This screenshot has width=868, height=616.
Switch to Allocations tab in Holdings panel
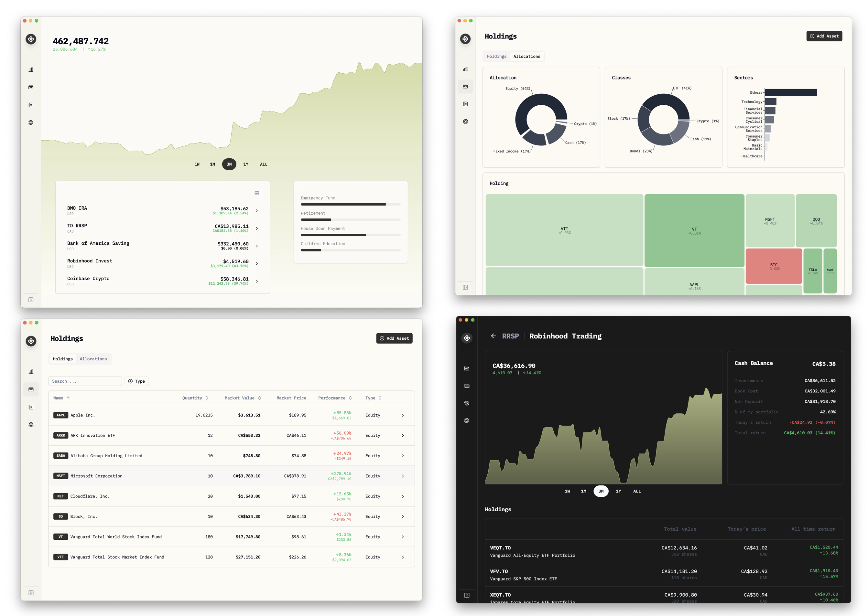click(x=93, y=359)
